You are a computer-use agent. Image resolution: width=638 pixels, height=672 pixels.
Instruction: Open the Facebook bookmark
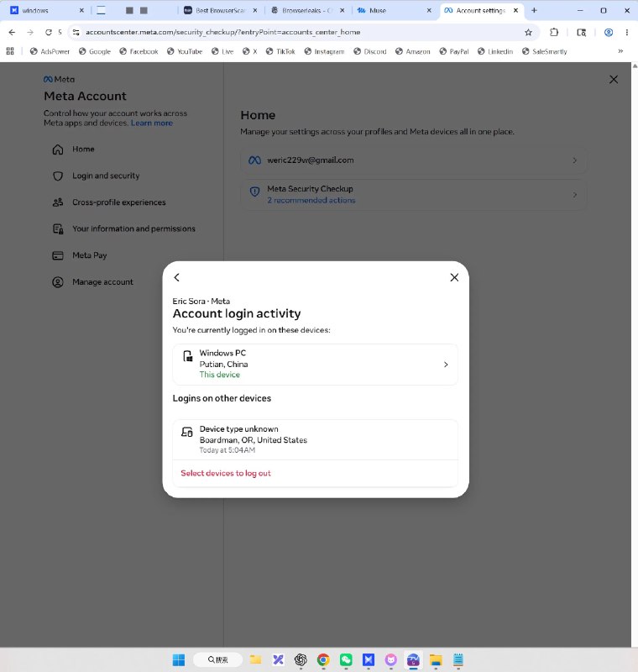coord(139,51)
